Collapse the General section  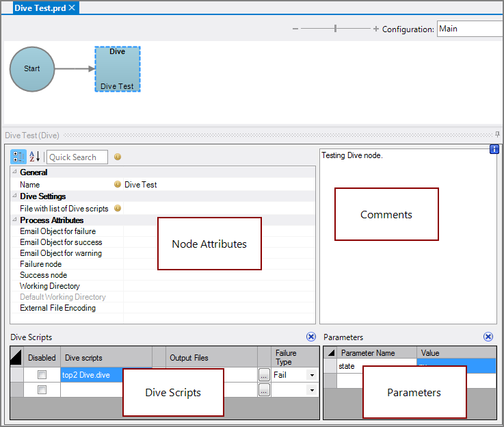pyautogui.click(x=14, y=172)
